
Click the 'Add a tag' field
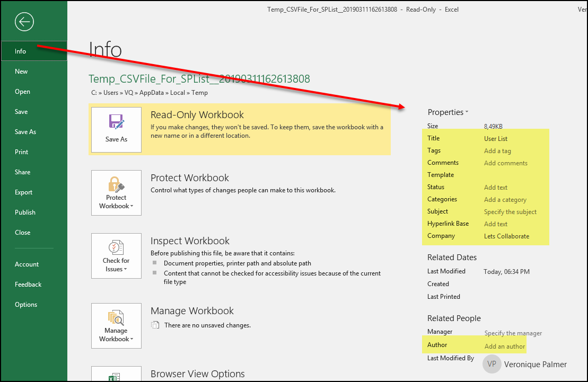click(497, 151)
